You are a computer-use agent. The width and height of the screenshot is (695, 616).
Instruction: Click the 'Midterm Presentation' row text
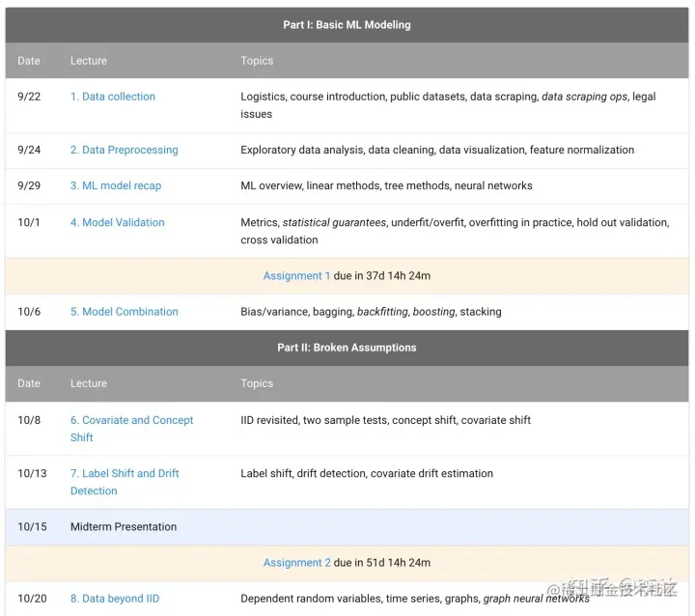(x=124, y=526)
